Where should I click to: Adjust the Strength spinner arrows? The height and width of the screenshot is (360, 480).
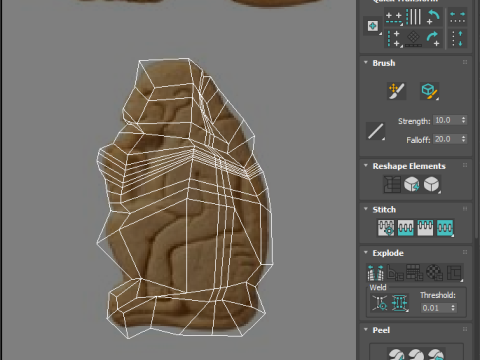click(464, 120)
